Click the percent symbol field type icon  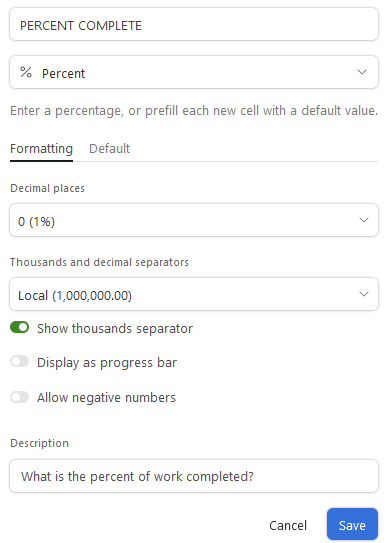(26, 72)
